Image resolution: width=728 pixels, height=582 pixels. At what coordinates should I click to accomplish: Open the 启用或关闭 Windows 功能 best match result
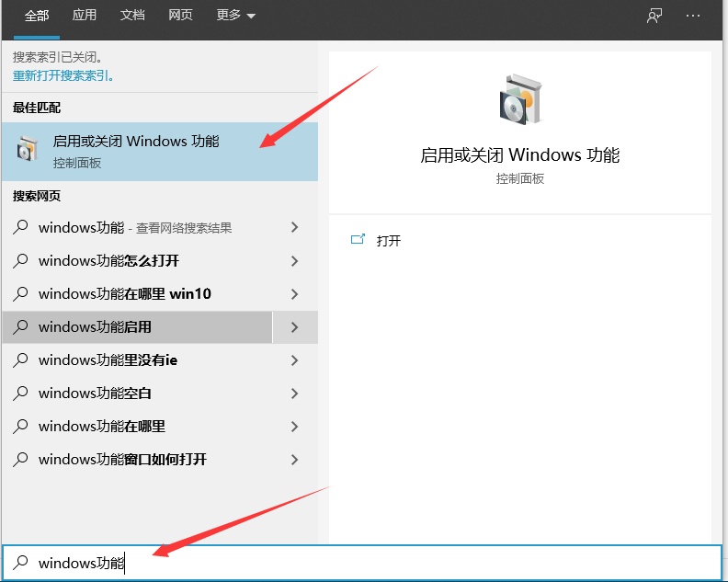click(160, 152)
